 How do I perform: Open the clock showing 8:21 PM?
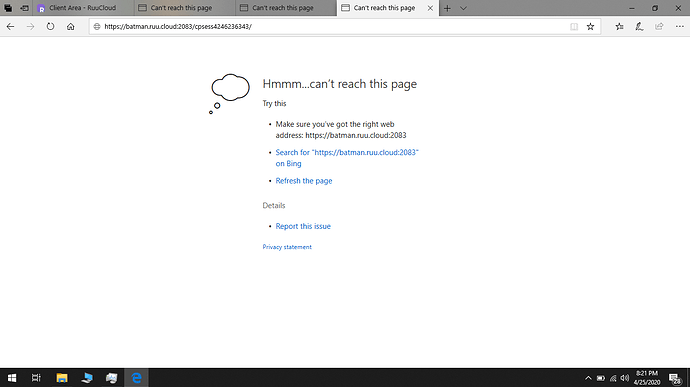coord(647,378)
